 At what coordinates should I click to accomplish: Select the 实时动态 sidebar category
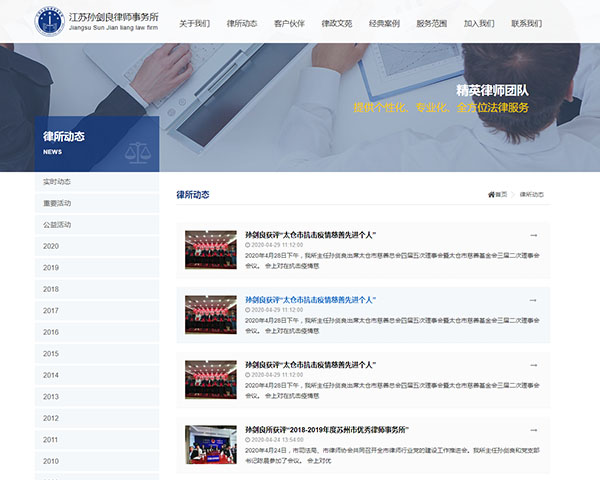[x=57, y=182]
